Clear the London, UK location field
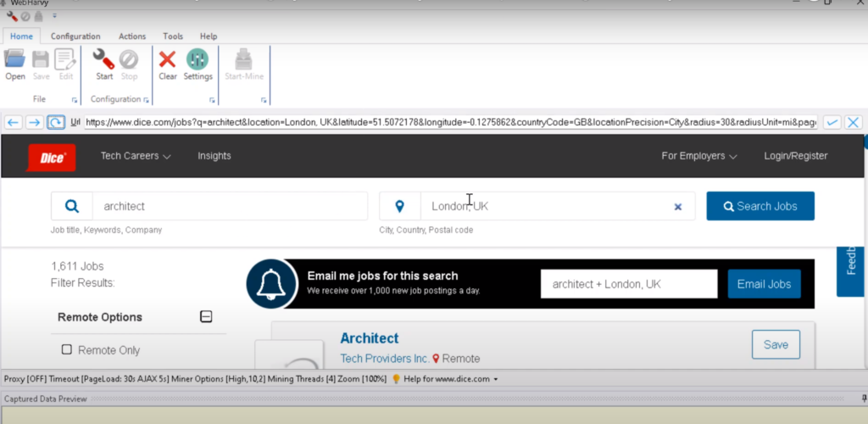This screenshot has width=868, height=424. [677, 206]
